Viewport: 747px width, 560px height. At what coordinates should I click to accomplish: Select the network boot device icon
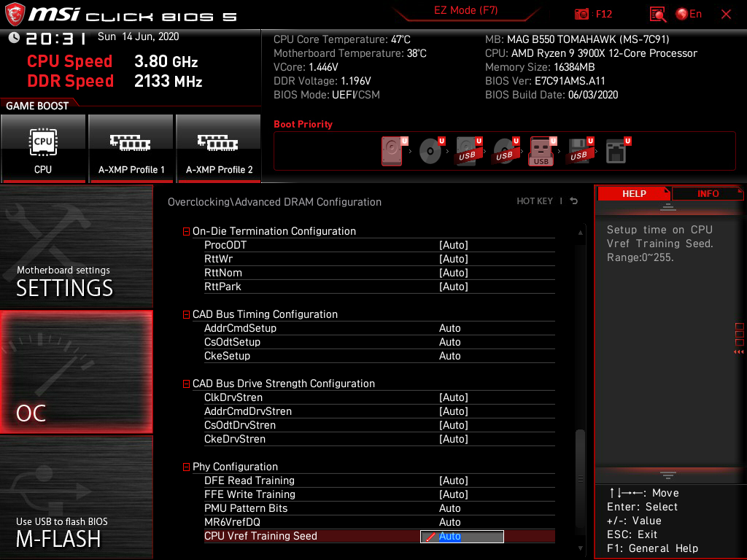click(x=618, y=151)
